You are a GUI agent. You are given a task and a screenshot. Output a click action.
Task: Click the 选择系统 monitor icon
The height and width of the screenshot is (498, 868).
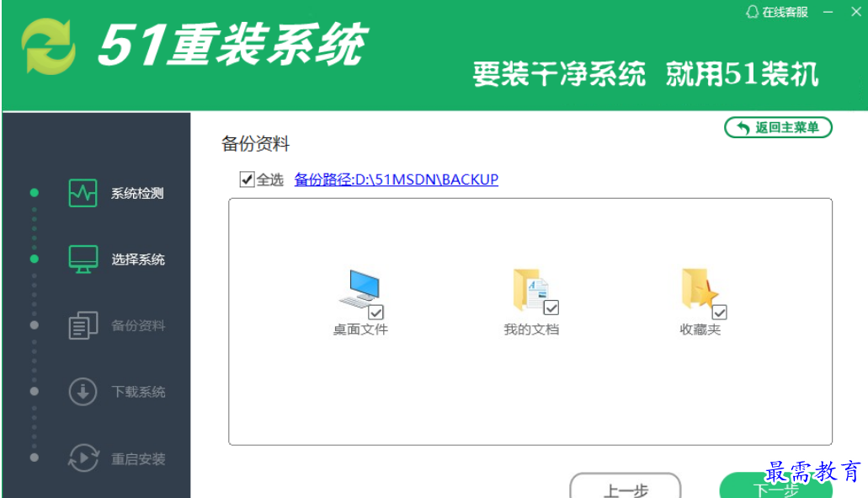83,259
